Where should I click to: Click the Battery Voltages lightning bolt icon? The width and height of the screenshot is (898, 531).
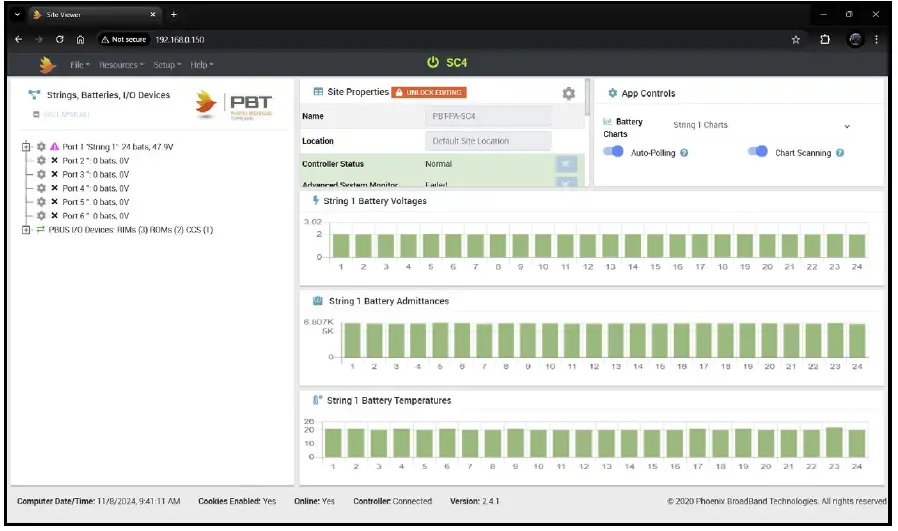click(316, 200)
